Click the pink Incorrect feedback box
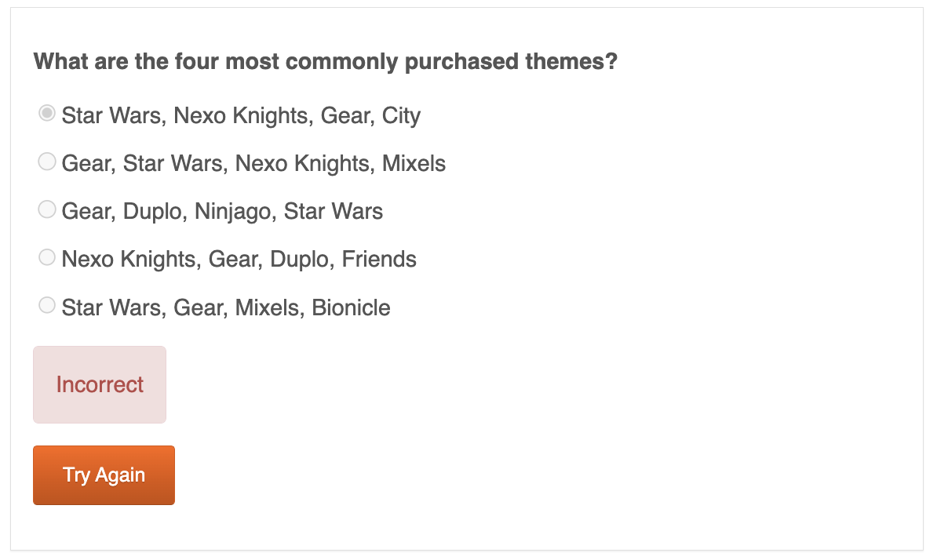 coord(100,384)
